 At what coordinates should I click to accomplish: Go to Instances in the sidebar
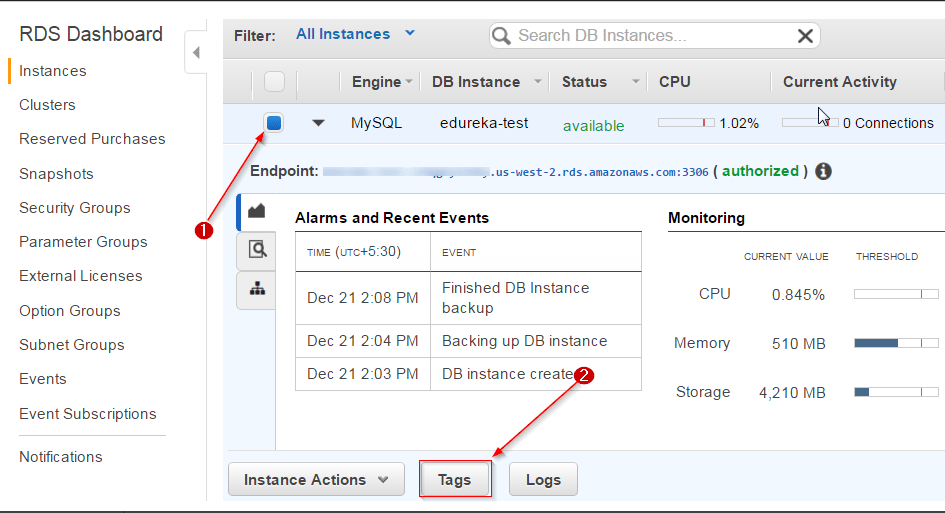pyautogui.click(x=52, y=71)
